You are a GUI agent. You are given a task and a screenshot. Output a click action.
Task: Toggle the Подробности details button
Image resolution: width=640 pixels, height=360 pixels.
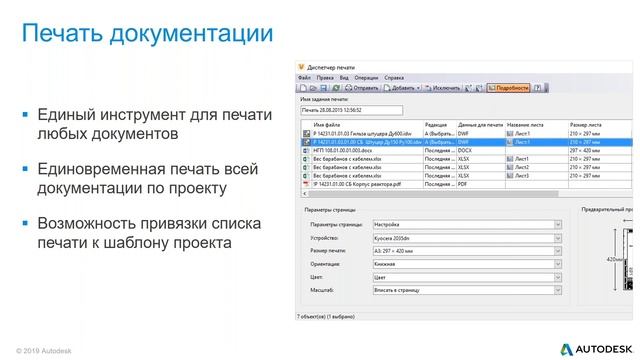click(x=508, y=88)
